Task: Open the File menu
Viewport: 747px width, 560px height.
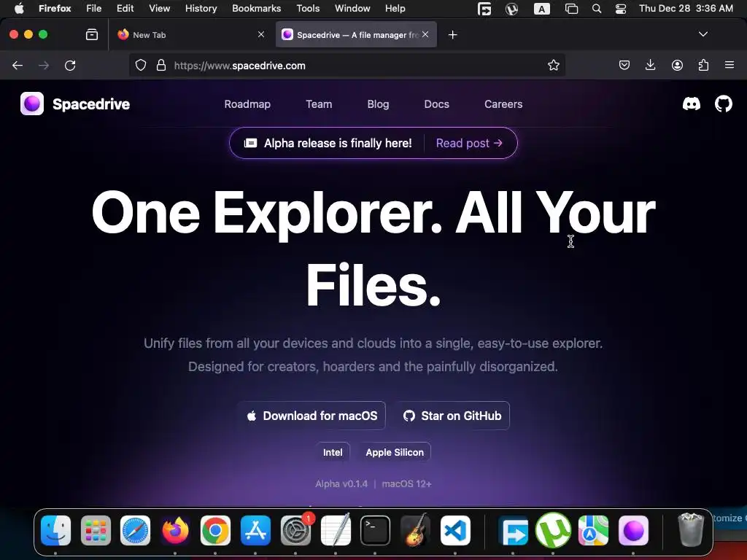Action: (x=94, y=8)
